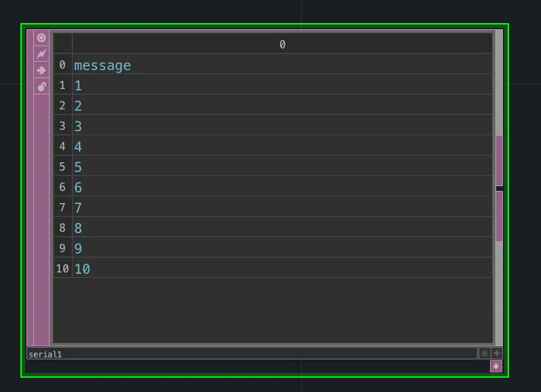Select the column header labeled 0
This screenshot has width=541, height=392.
282,44
